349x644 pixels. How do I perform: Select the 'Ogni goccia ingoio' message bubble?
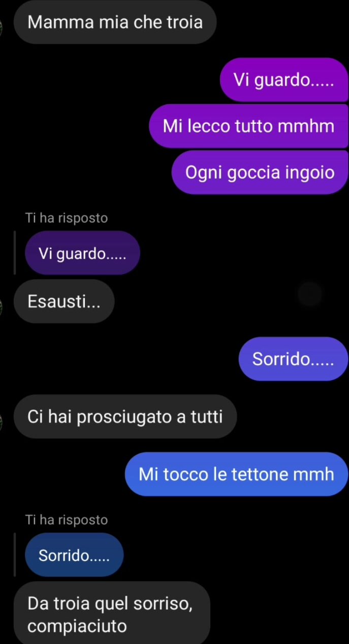pos(260,173)
